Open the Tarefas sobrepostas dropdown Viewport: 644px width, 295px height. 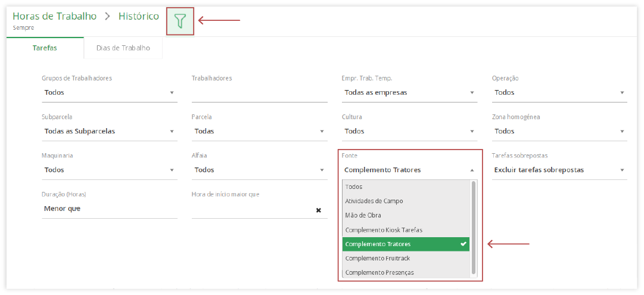click(x=559, y=170)
